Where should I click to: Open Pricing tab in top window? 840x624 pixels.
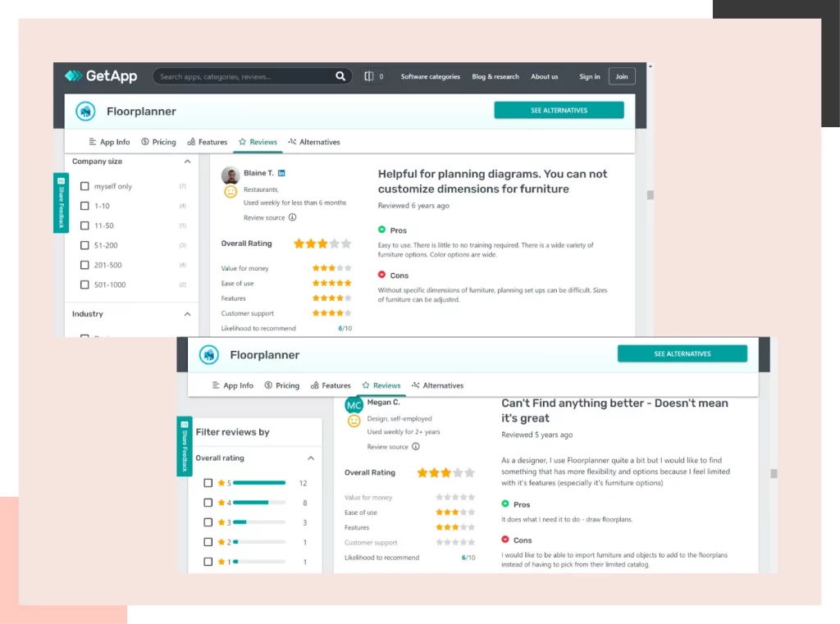point(158,142)
